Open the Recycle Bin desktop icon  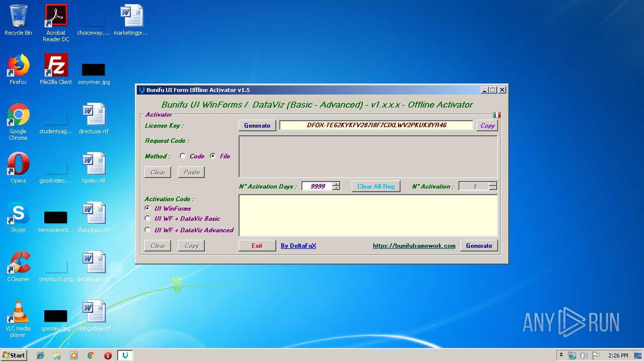point(18,20)
